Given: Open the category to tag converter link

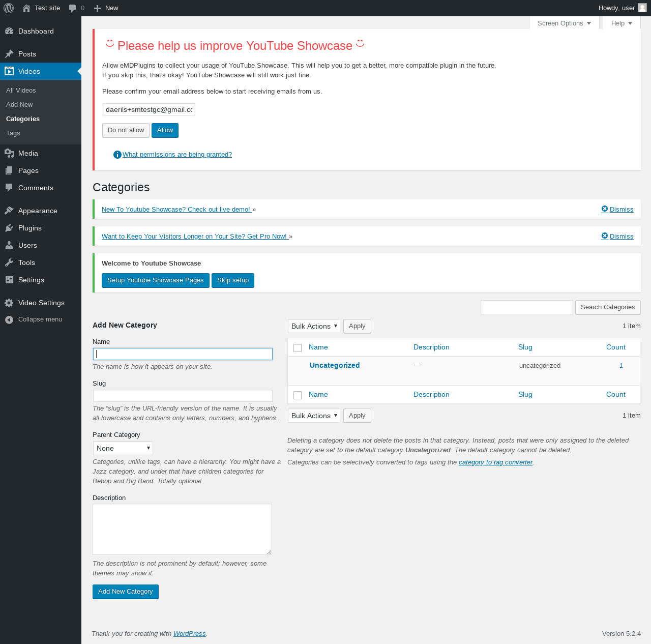Looking at the screenshot, I should pos(496,462).
